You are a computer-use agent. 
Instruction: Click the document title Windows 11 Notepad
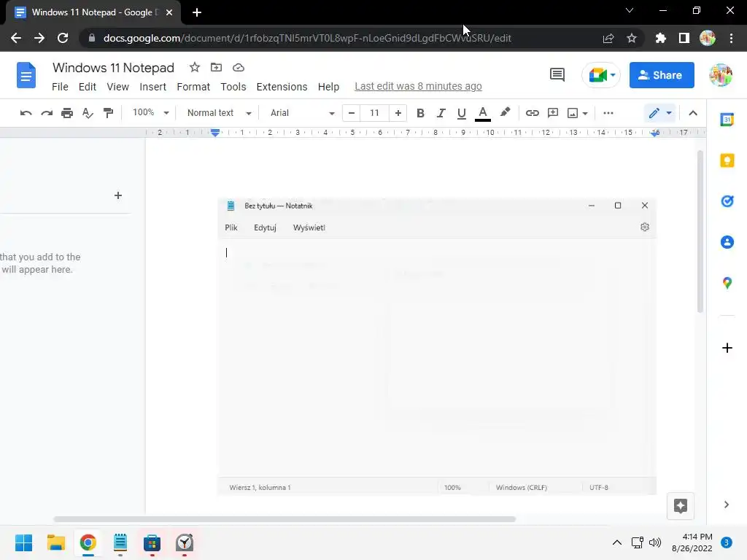(113, 68)
